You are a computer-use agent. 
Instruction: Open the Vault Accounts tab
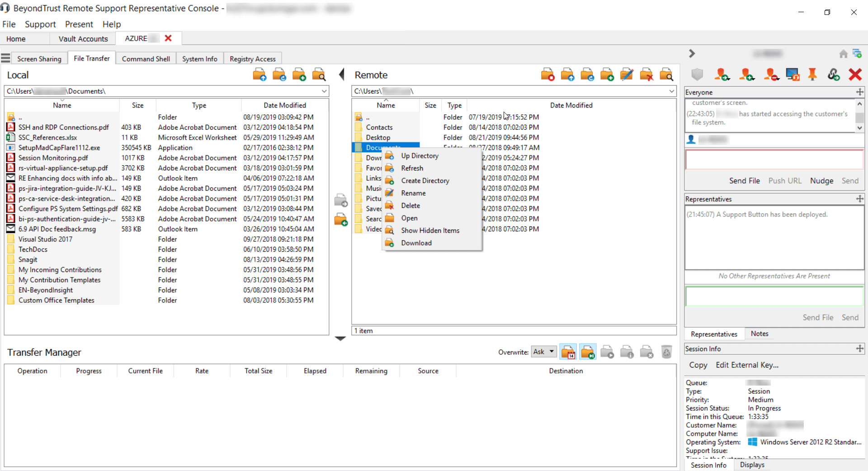(83, 39)
